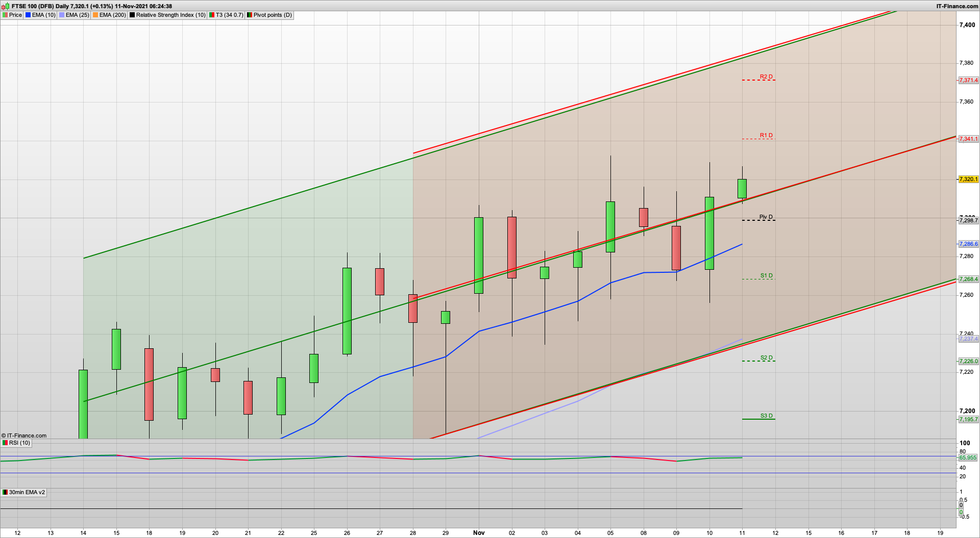Click the Piv D pivot line label
This screenshot has width=980, height=538.
click(766, 217)
